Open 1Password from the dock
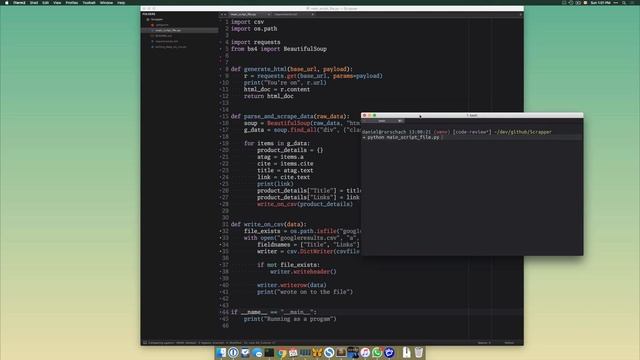Image resolution: width=640 pixels, height=360 pixels. tap(233, 352)
